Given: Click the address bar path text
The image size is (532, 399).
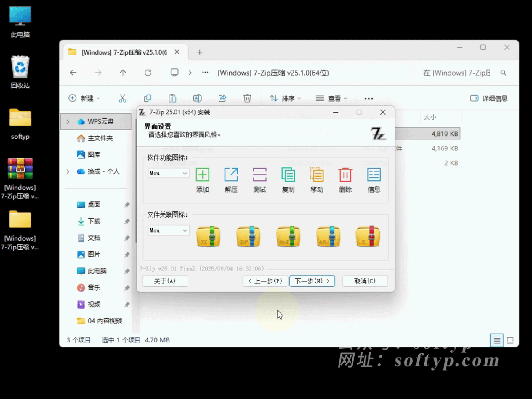Looking at the screenshot, I should tap(273, 73).
